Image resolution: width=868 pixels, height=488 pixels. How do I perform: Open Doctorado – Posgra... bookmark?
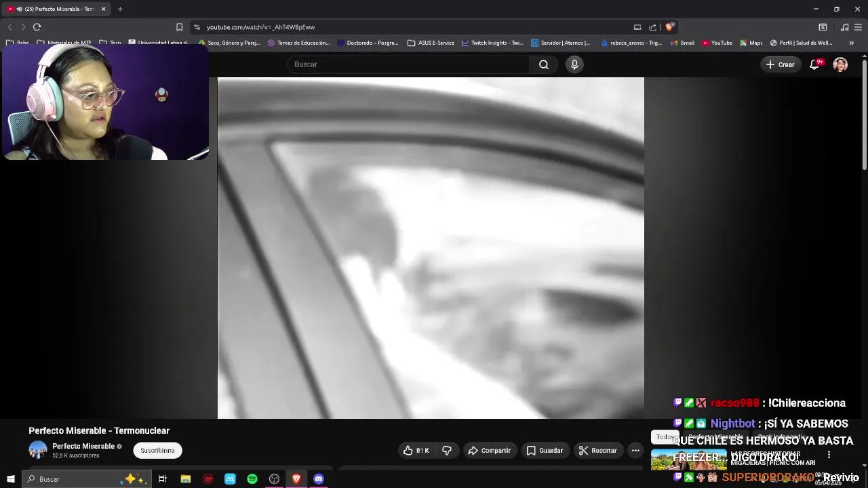pos(368,43)
